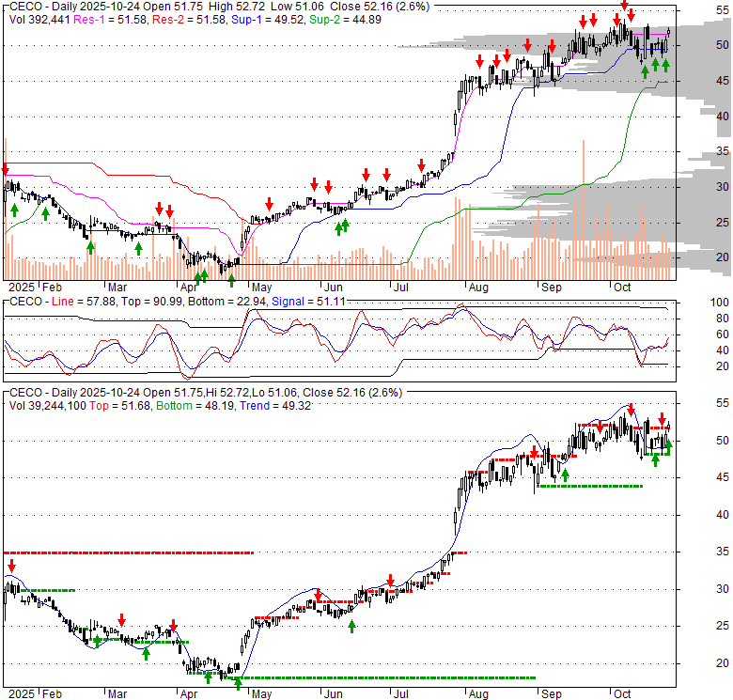Click the Sep label on bottom chart axis

pyautogui.click(x=551, y=694)
